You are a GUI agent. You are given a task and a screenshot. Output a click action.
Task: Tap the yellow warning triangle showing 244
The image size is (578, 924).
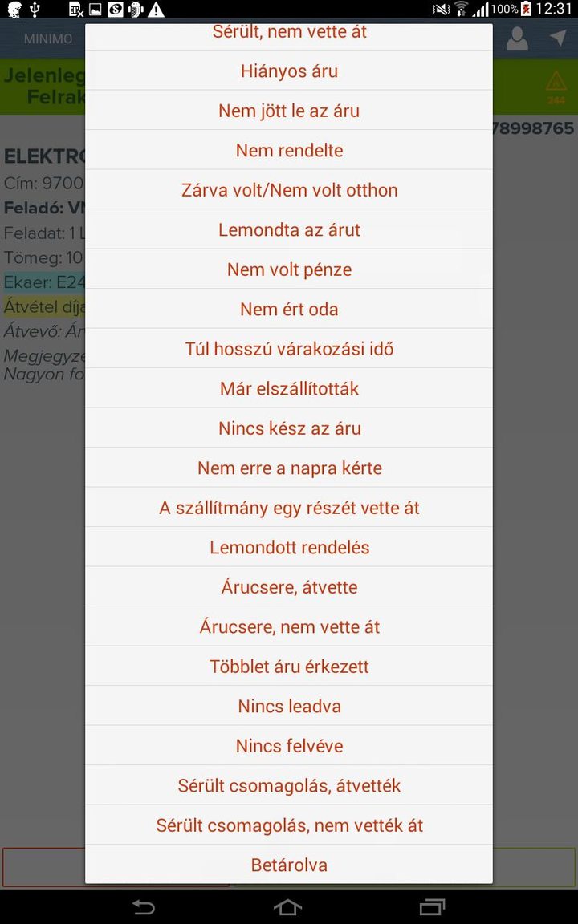click(557, 87)
